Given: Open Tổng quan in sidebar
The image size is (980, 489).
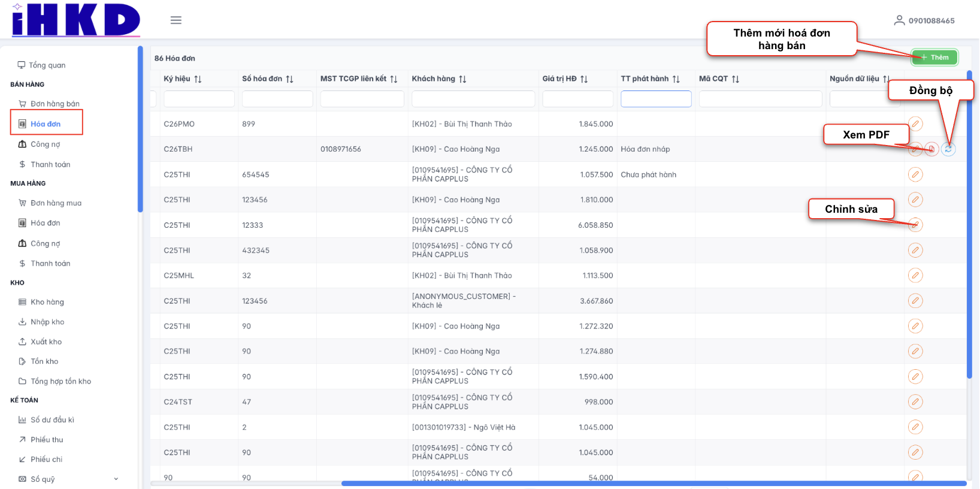Looking at the screenshot, I should (x=47, y=65).
